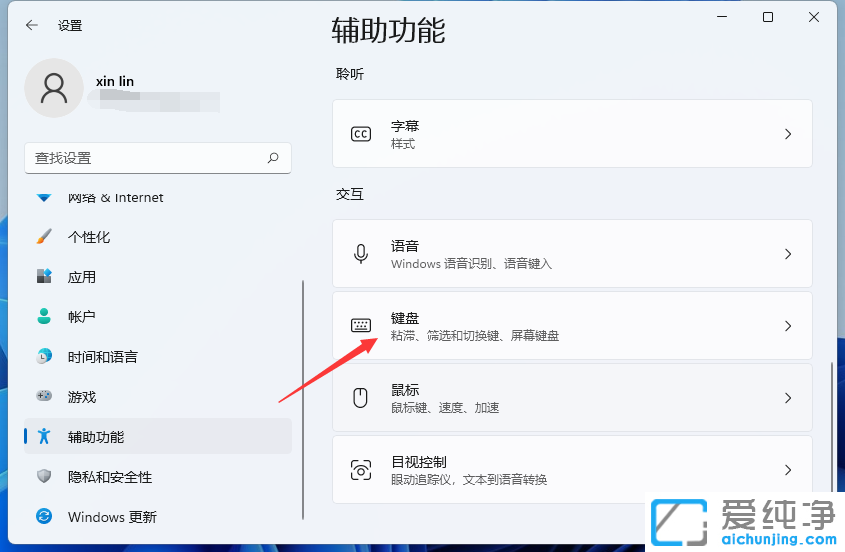845x552 pixels.
Task: Click the 游戏 gamepad icon
Action: 44,396
